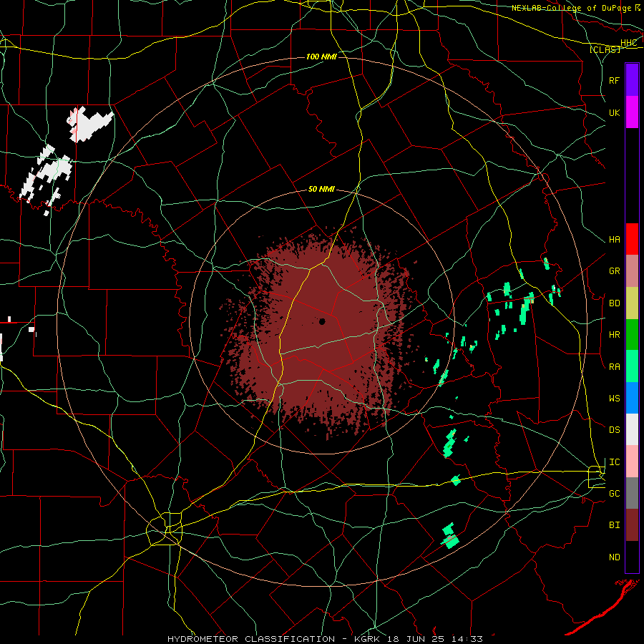Click the [CLAS] units label
Image resolution: width=644 pixels, height=644 pixels.
[x=605, y=49]
